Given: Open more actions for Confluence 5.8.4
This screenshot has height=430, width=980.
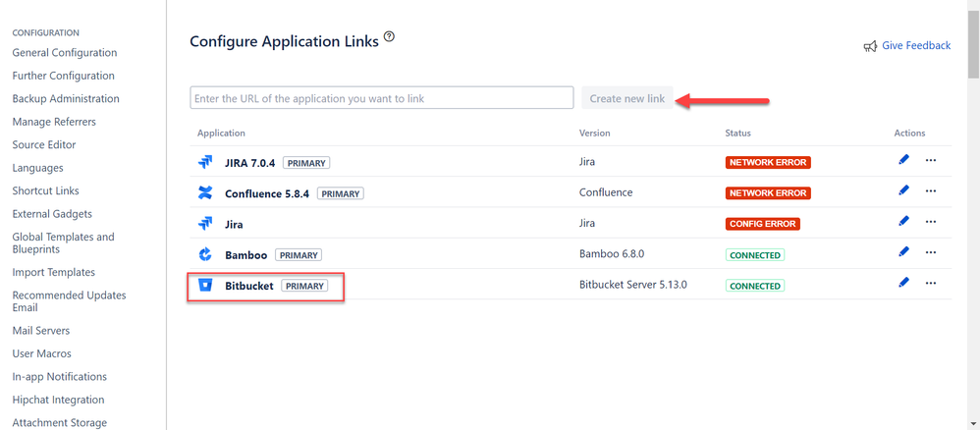Looking at the screenshot, I should 931,190.
